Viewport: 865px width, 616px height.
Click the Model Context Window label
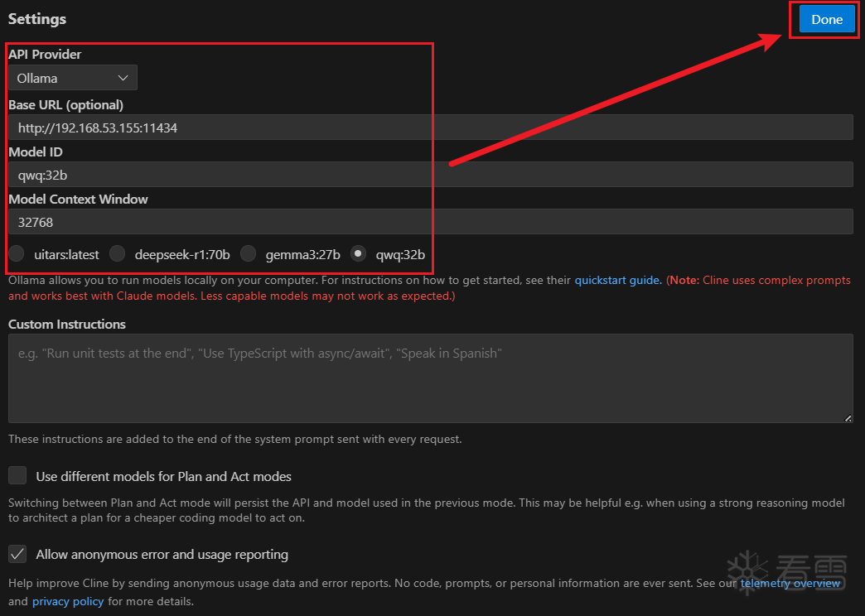[x=78, y=199]
